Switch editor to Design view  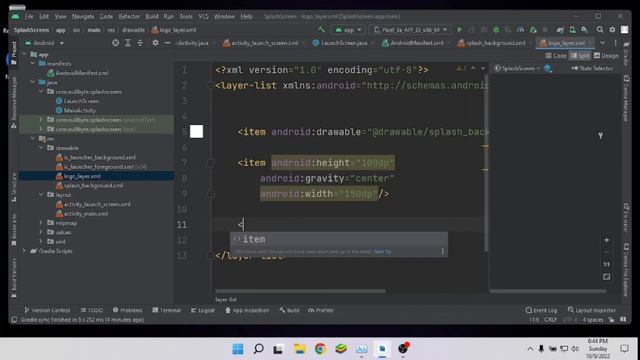click(x=607, y=56)
